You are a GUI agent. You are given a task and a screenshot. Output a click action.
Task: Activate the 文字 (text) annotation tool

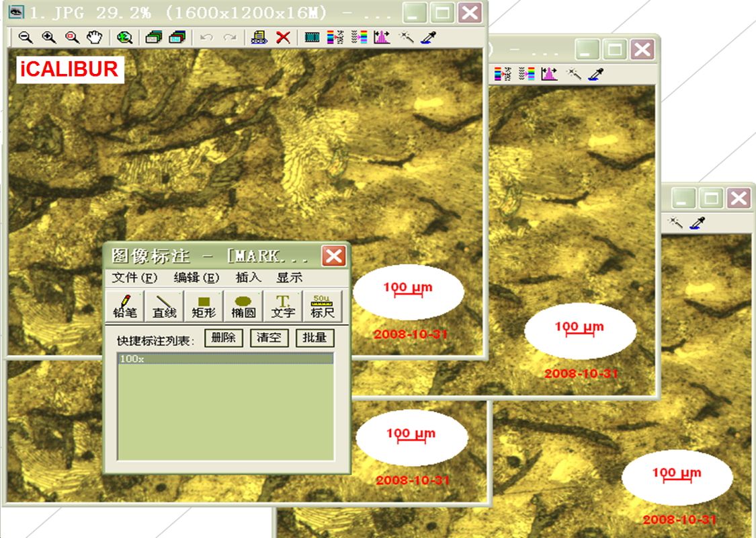tap(283, 306)
